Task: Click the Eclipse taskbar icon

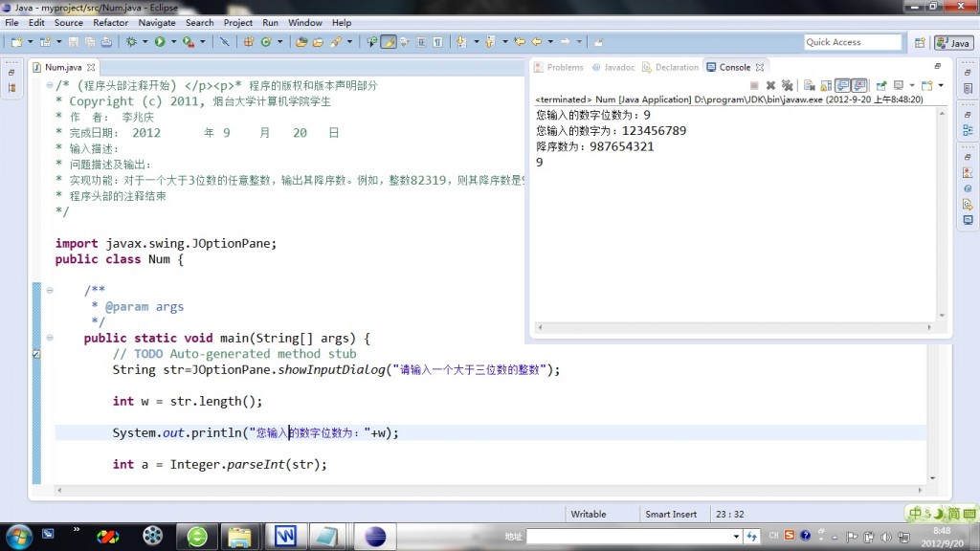Action: pos(375,537)
